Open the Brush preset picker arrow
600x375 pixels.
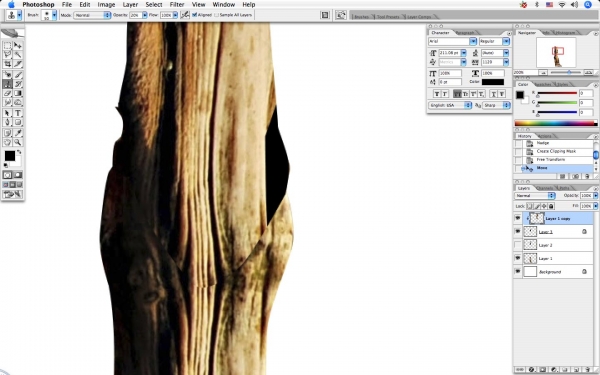coord(54,15)
